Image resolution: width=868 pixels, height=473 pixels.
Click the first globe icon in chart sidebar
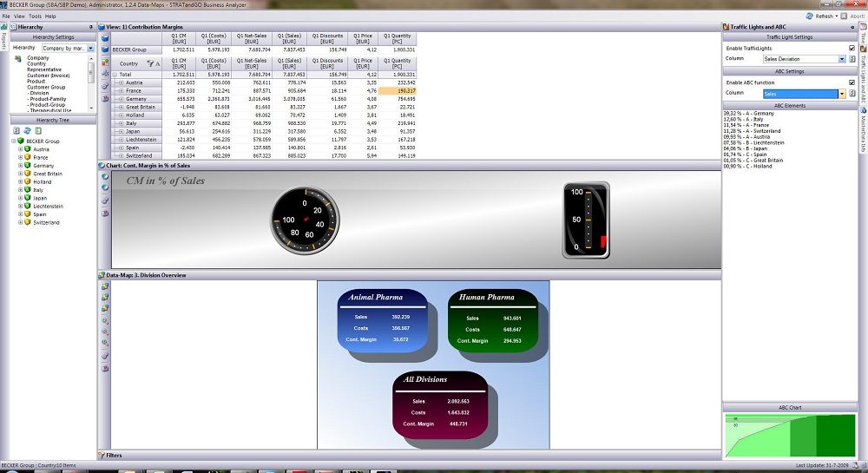[x=105, y=176]
